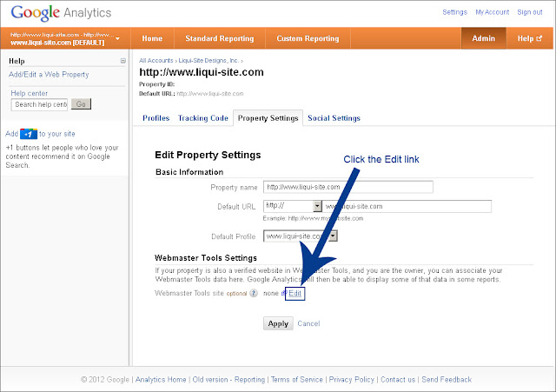Click the 'Webmaster Tools Settings' heading

tap(206, 258)
